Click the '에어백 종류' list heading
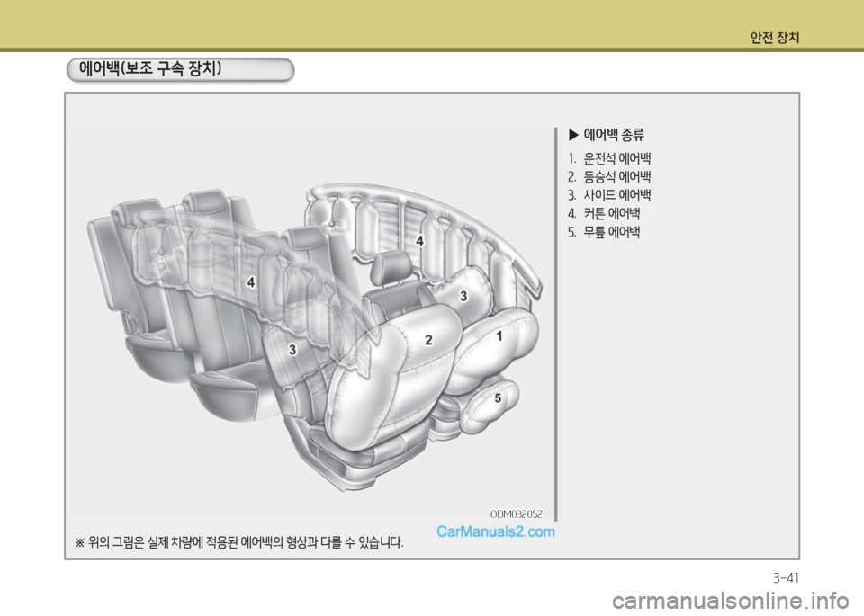 (614, 135)
